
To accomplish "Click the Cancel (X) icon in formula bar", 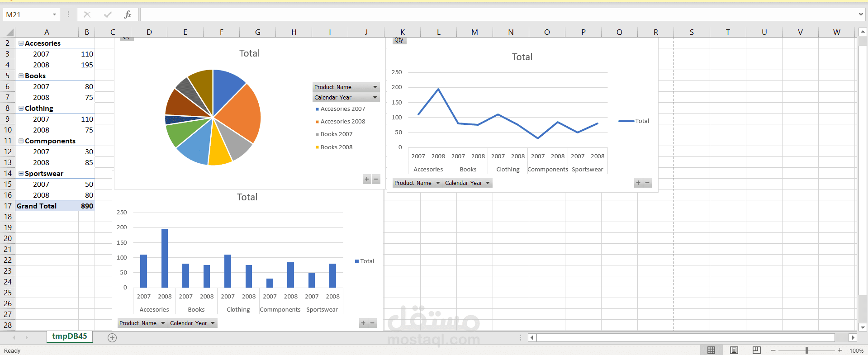I will 87,14.
